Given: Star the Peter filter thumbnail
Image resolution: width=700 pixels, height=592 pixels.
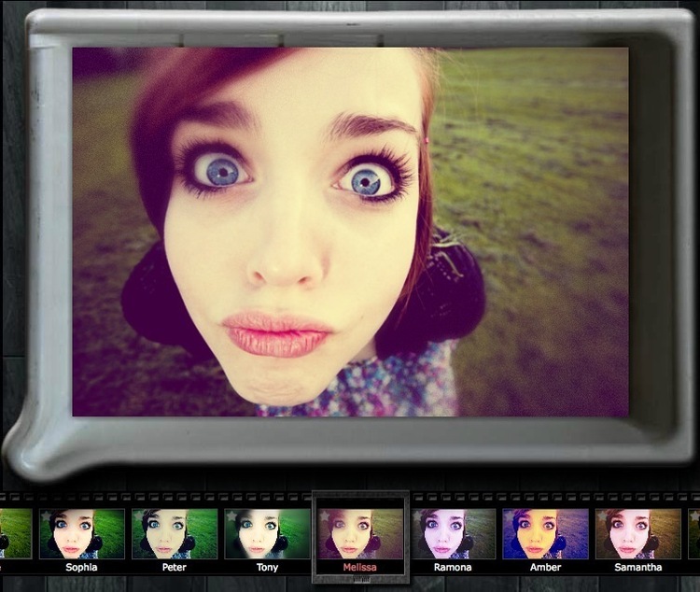Looking at the screenshot, I should (x=139, y=516).
